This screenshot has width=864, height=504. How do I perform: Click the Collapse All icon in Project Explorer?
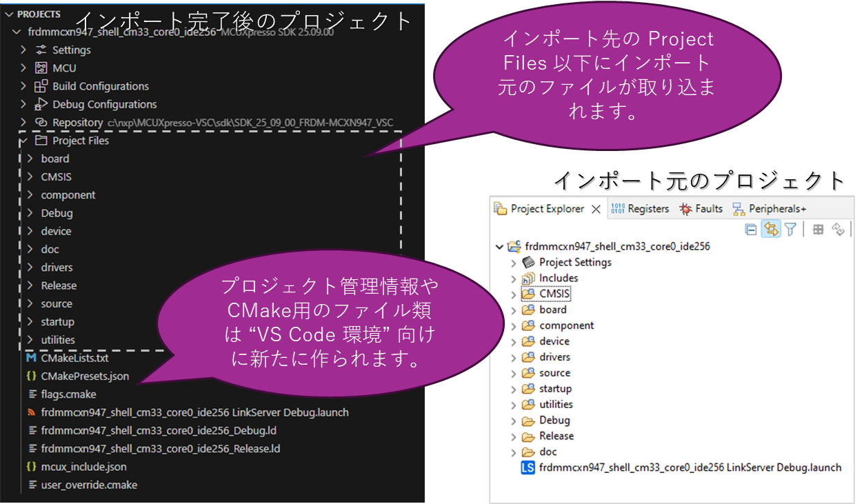pyautogui.click(x=751, y=230)
